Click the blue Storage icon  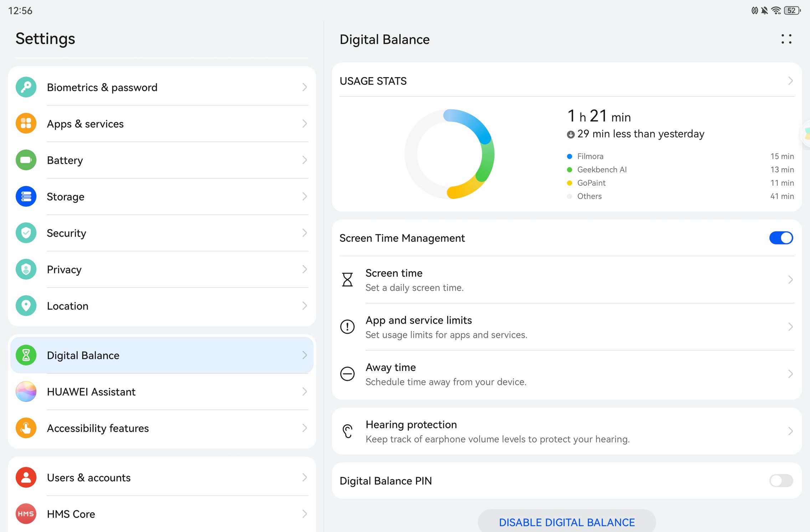point(26,196)
